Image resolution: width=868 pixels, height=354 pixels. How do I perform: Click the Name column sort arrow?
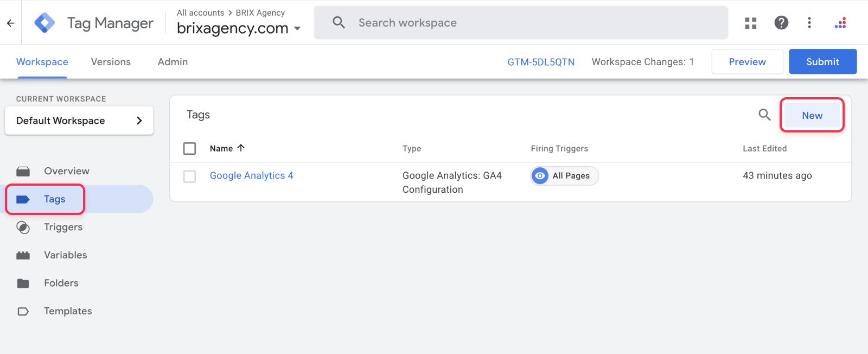click(x=241, y=148)
